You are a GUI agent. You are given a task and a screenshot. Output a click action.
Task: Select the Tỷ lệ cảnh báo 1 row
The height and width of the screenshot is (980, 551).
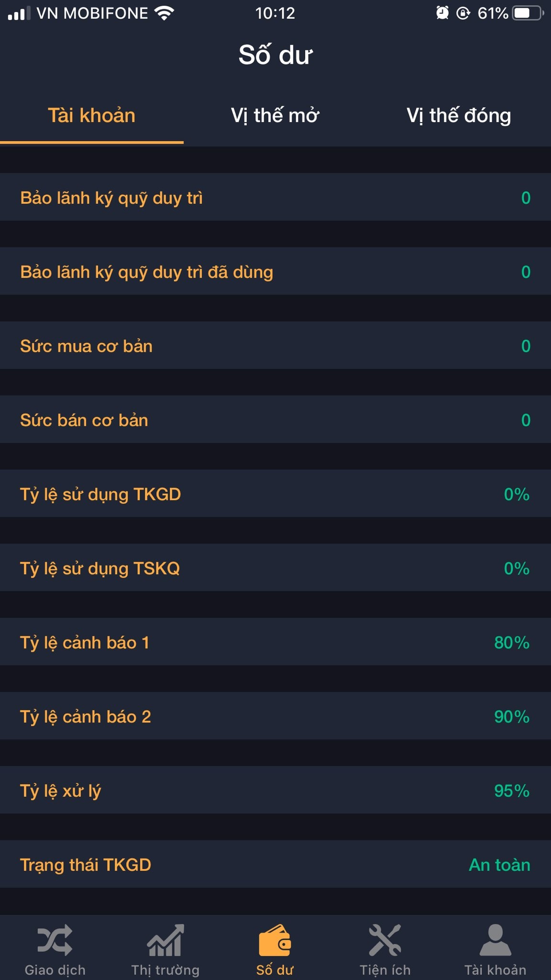275,642
